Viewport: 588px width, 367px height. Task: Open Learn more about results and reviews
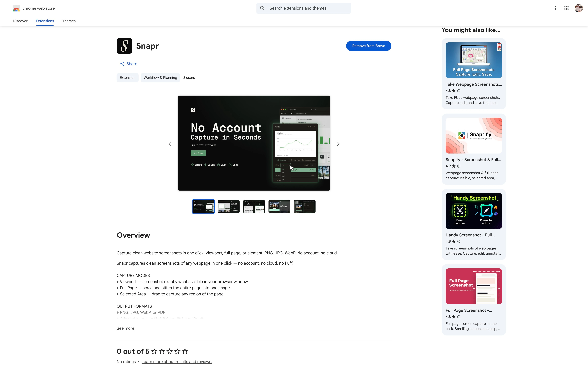(x=177, y=361)
